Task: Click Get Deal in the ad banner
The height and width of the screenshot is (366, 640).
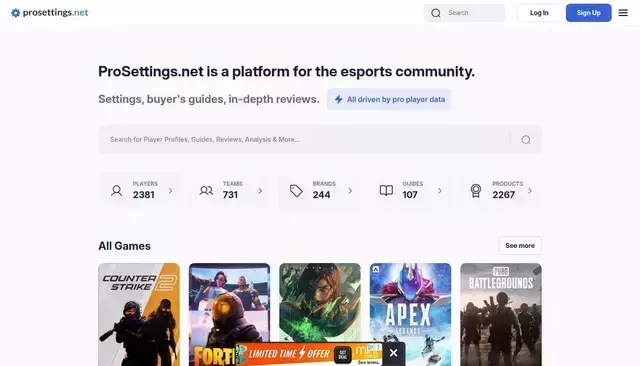Action: click(x=343, y=354)
